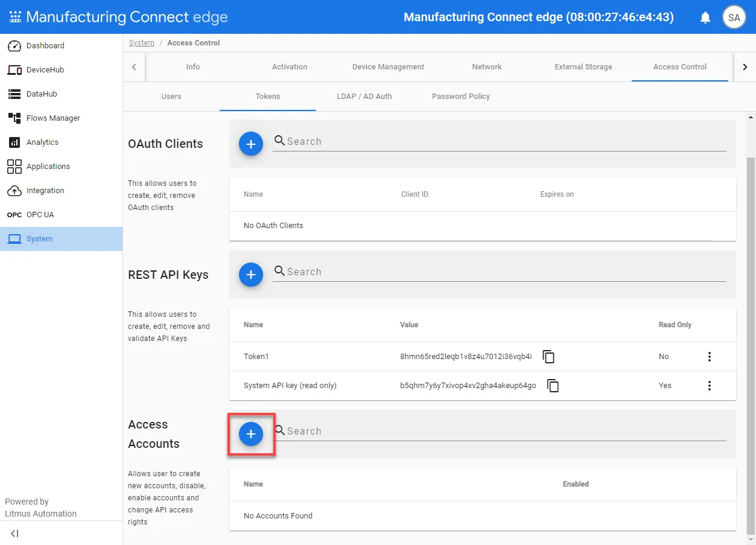Open the Users sub-tab
This screenshot has width=756, height=545.
click(171, 97)
